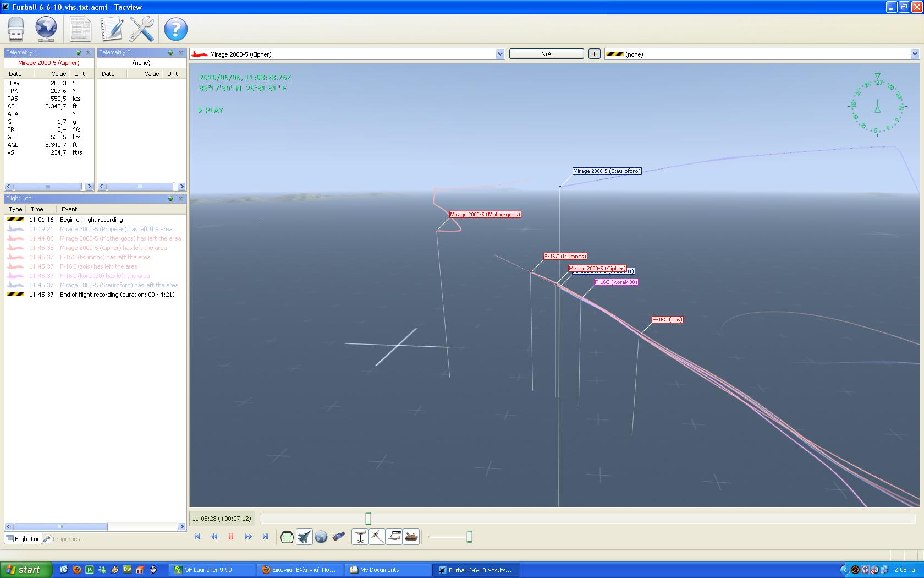
Task: Open the wrench and screwdriver settings
Action: (x=141, y=29)
